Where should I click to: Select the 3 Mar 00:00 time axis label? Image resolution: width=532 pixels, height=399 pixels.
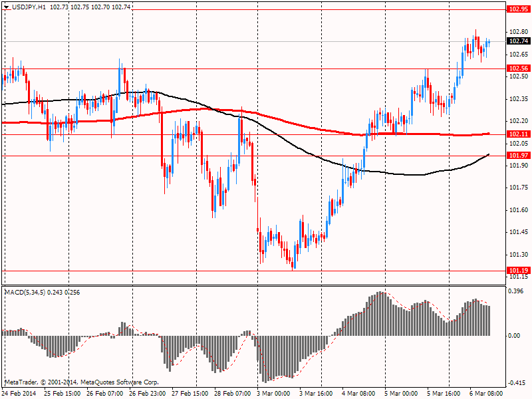pyautogui.click(x=273, y=393)
